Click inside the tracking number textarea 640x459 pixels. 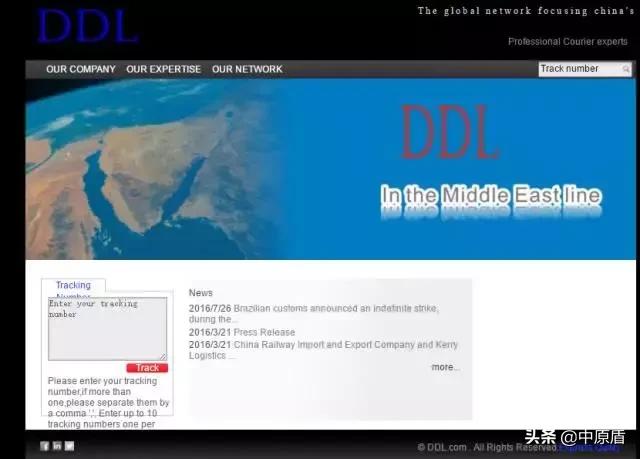107,328
